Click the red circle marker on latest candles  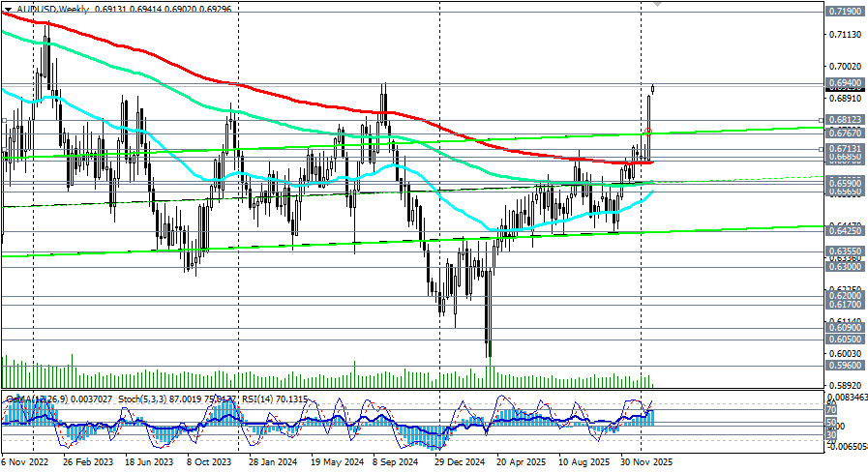(x=647, y=132)
